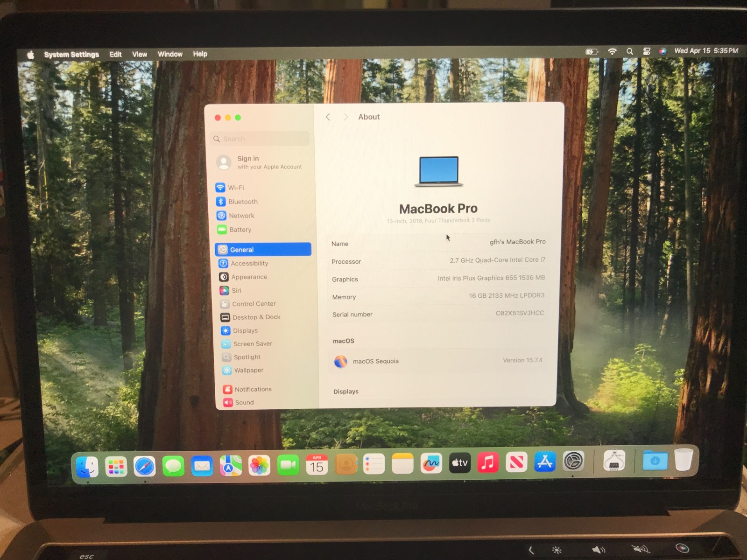Open Photos from the Dock

pyautogui.click(x=259, y=465)
